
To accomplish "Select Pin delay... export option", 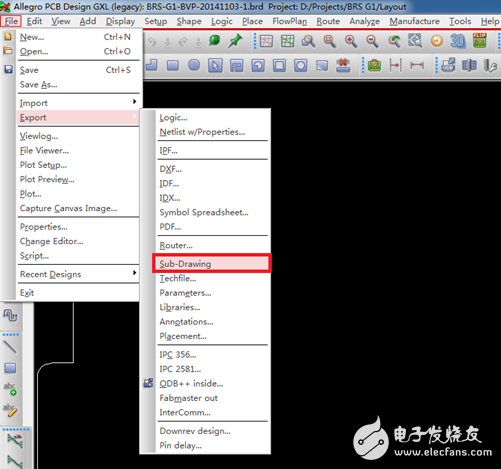I will point(180,445).
